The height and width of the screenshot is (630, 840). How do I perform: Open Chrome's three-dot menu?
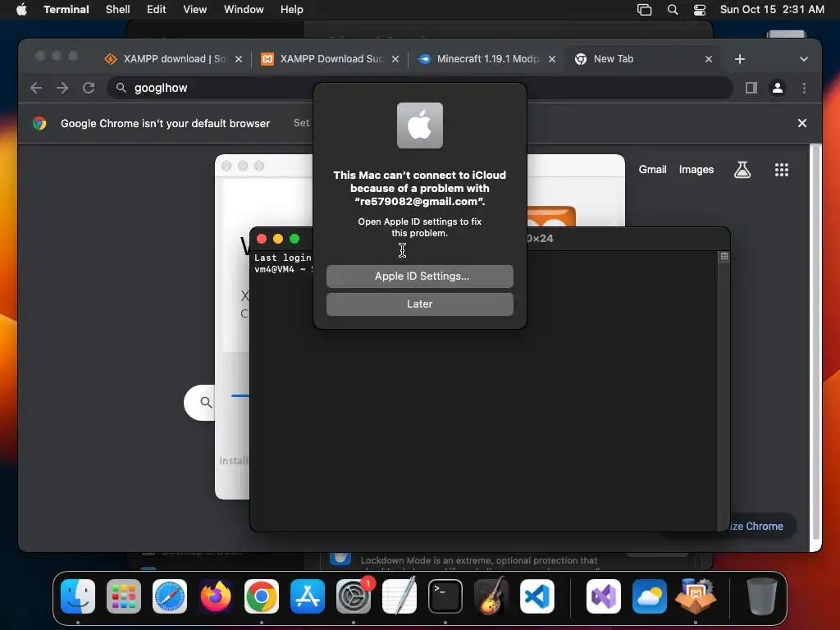(804, 88)
